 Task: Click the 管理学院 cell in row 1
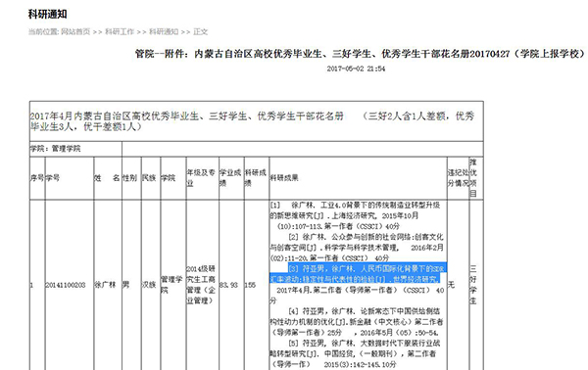[x=171, y=285]
